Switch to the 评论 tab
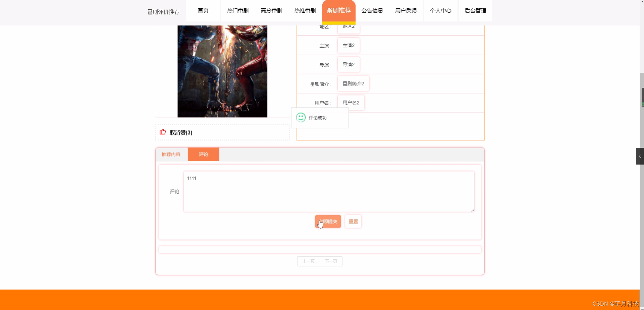The height and width of the screenshot is (310, 644). click(x=203, y=154)
